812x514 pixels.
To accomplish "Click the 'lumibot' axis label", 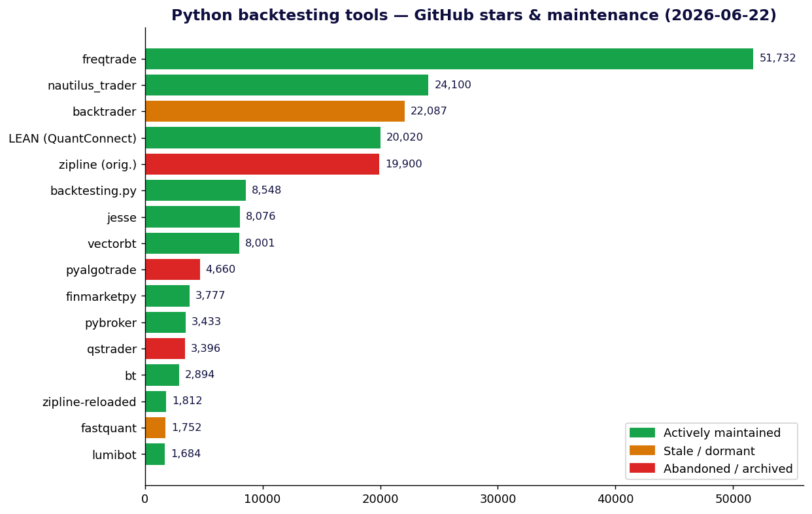I will click(114, 454).
